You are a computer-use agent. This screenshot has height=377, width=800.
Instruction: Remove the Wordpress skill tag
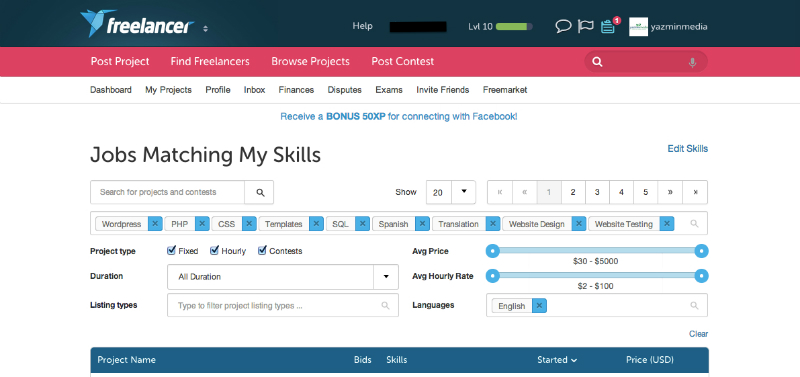155,223
